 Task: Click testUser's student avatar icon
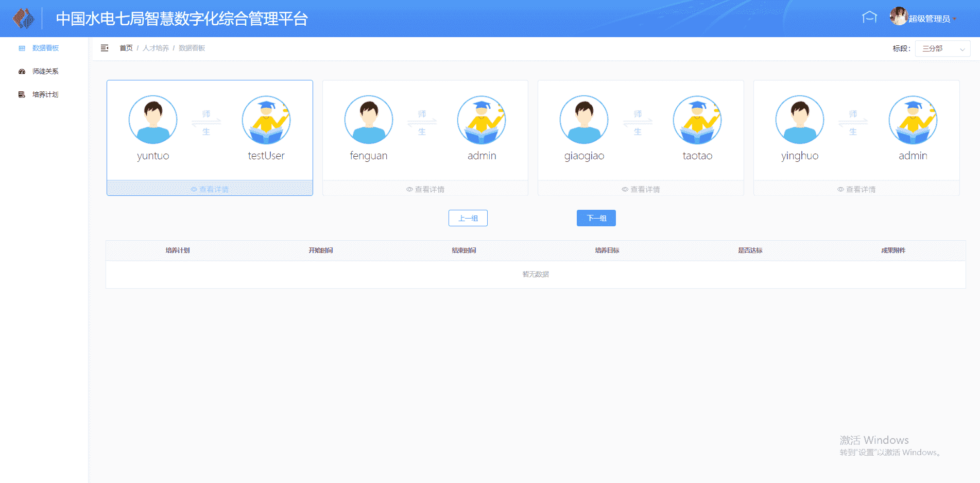coord(266,120)
